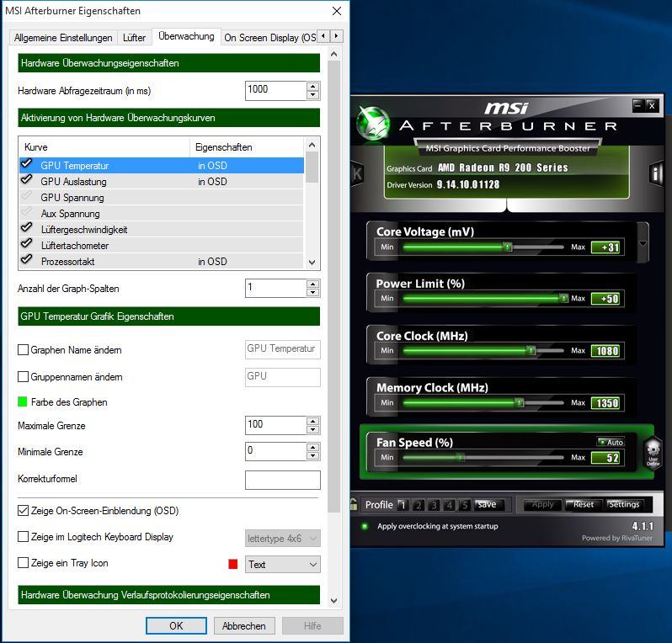Click the save profile button
The width and height of the screenshot is (672, 643).
click(488, 505)
